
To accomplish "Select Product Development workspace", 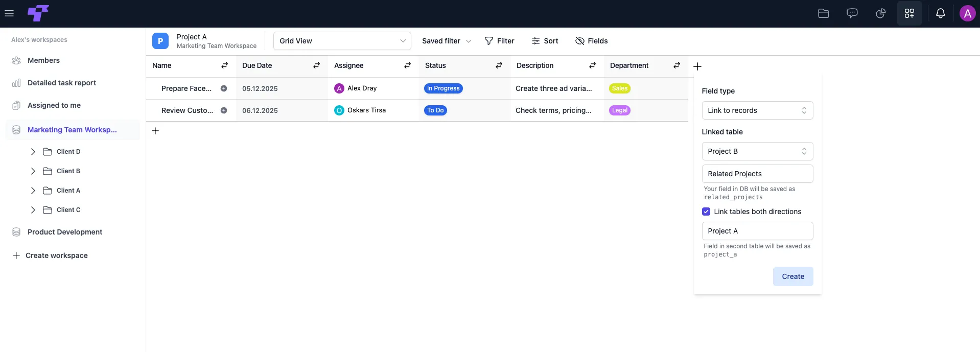I will pyautogui.click(x=65, y=232).
